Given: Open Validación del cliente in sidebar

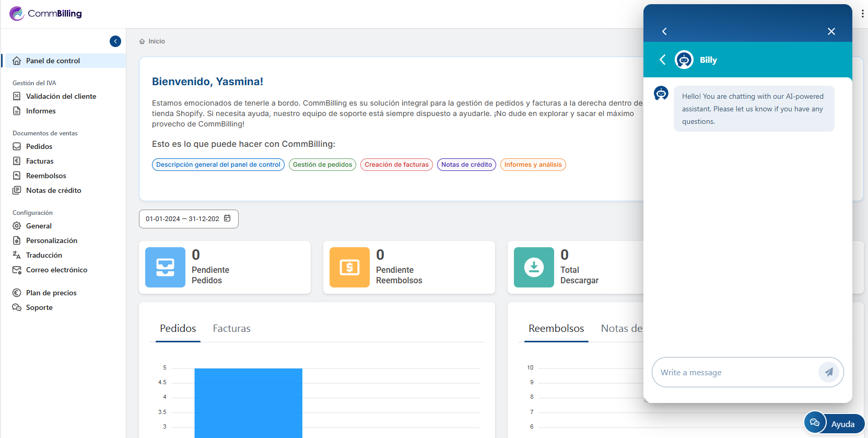Looking at the screenshot, I should [x=61, y=96].
